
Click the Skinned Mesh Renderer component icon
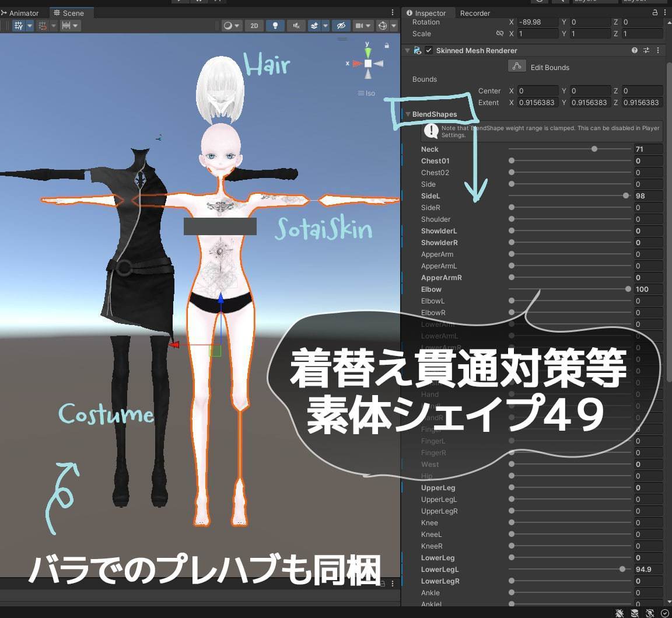pos(418,50)
